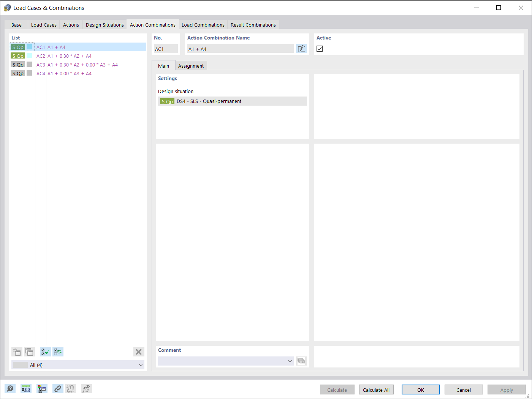Click the fx formula visibility icon
This screenshot has width=532, height=399.
coord(86,389)
